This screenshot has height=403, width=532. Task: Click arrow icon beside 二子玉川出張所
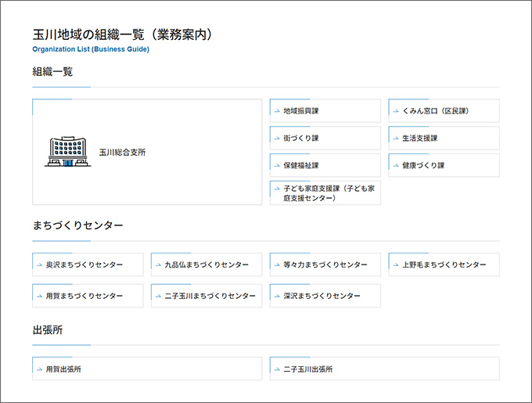(x=277, y=369)
